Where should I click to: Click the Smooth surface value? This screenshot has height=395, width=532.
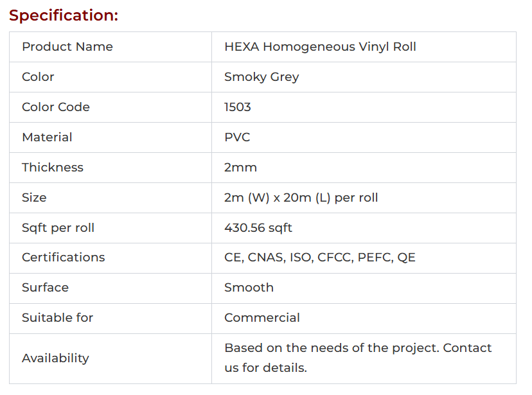point(249,288)
